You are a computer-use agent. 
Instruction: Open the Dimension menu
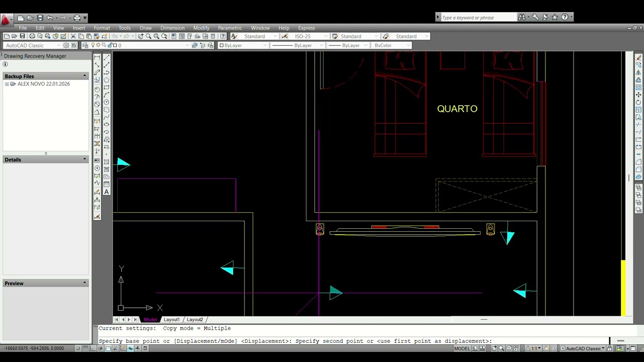pos(172,28)
